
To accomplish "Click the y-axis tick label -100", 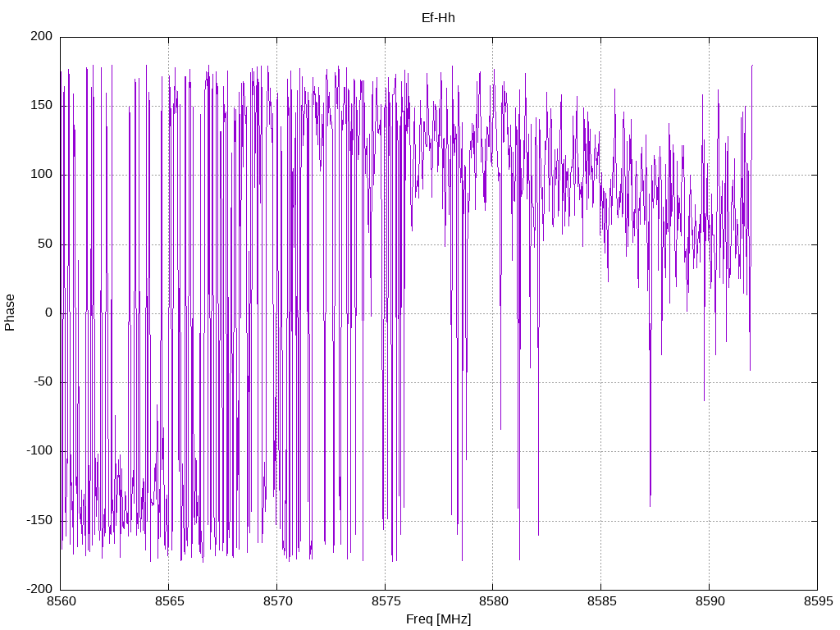I will [39, 451].
